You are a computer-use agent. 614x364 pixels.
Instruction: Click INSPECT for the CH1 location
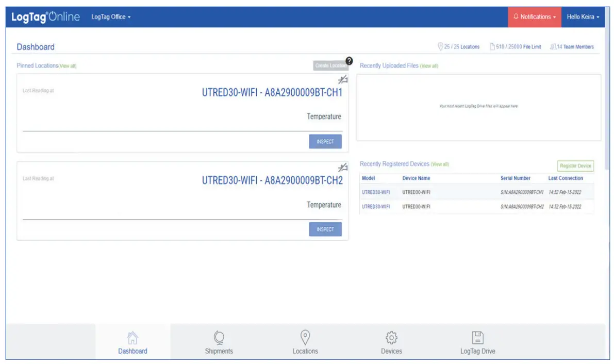tap(325, 141)
